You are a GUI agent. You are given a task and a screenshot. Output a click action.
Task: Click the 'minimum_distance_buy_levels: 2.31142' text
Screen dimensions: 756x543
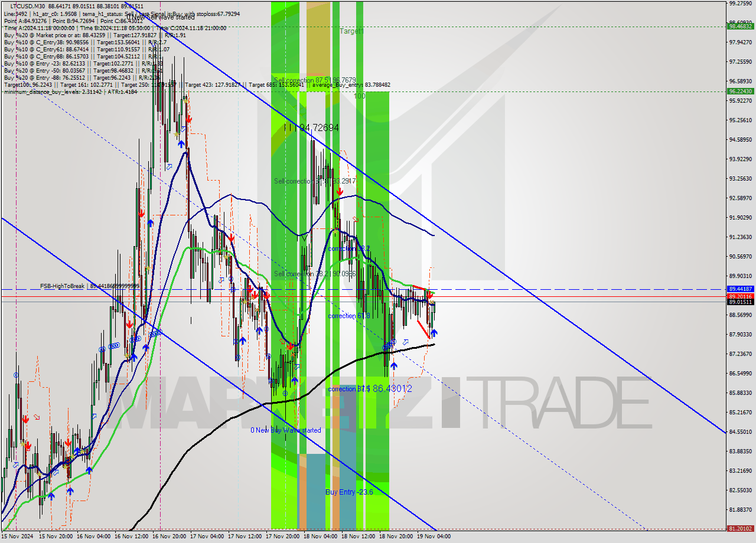pos(53,91)
